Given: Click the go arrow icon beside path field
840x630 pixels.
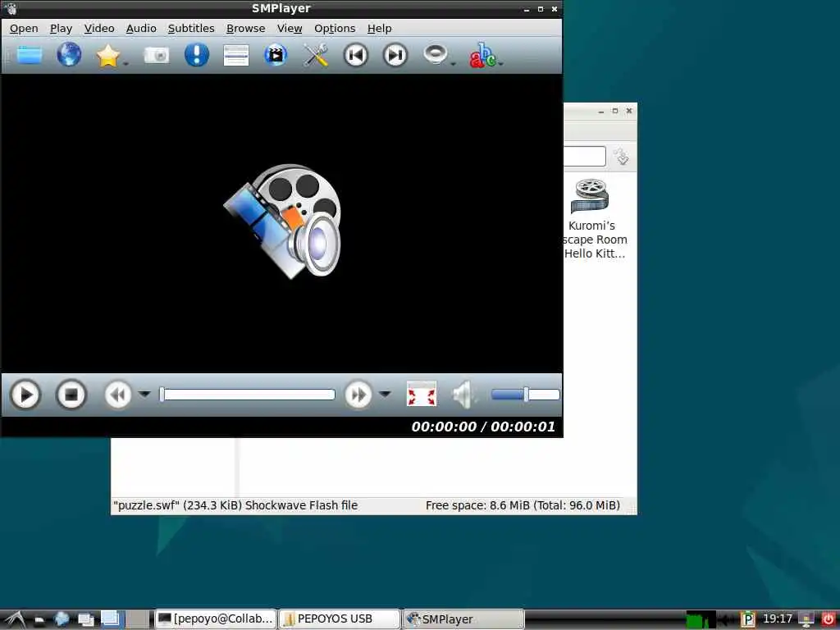Looking at the screenshot, I should [x=622, y=157].
